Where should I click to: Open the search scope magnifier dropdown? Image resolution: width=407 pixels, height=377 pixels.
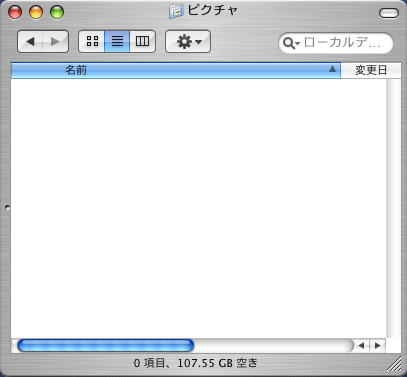291,43
